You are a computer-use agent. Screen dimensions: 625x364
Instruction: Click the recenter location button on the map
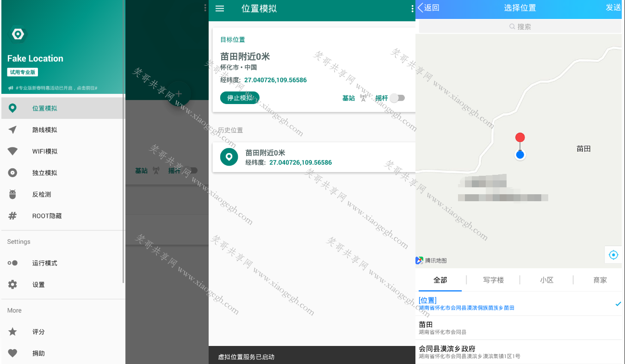pos(613,255)
